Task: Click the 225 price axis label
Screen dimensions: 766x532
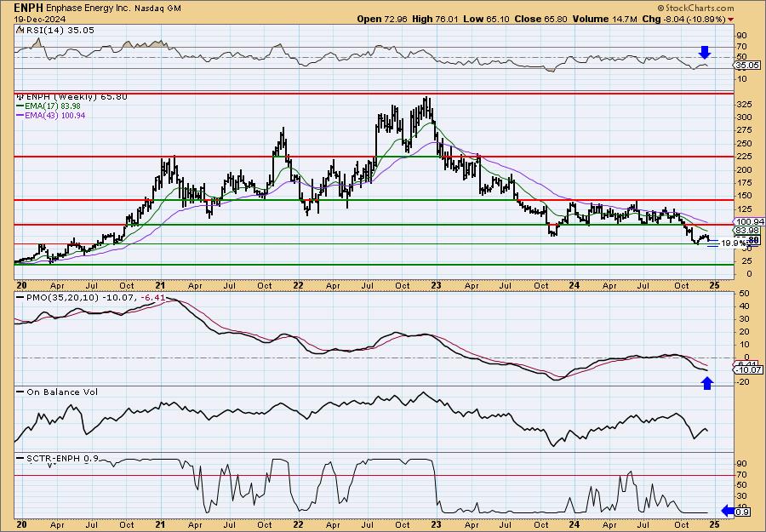Action: [744, 157]
